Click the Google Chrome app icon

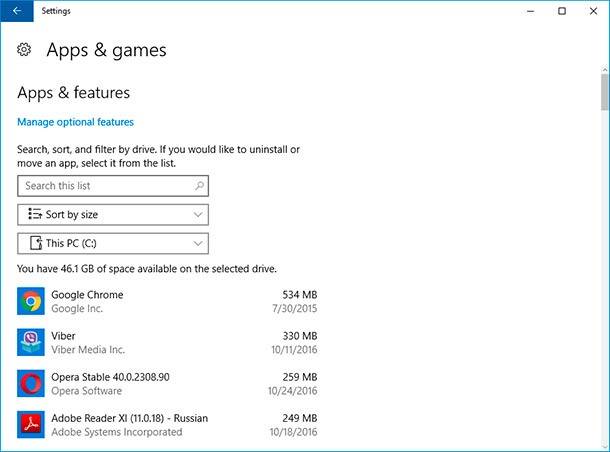pyautogui.click(x=31, y=301)
